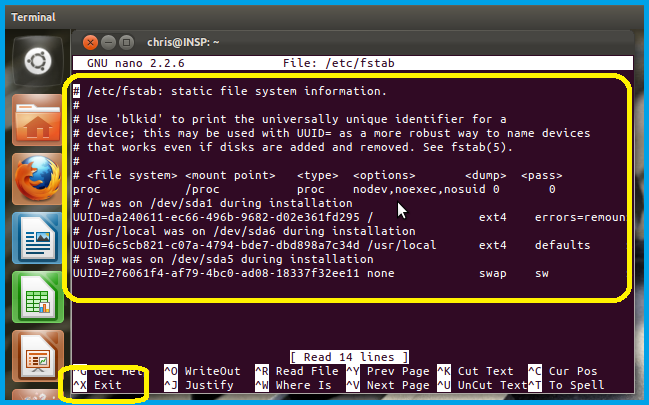Viewport: 649px width, 405px height.
Task: Launch Firefox web browser from dock
Action: (38, 179)
